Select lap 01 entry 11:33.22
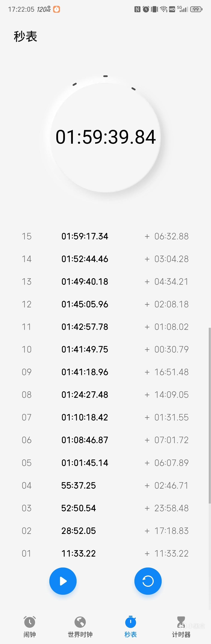Screen dimensions: 211x644 click(x=78, y=553)
